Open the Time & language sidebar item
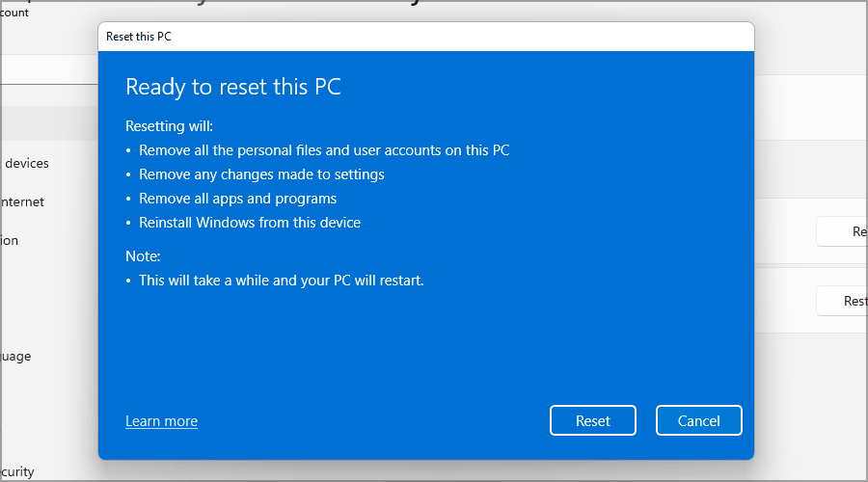The image size is (868, 482). click(16, 356)
